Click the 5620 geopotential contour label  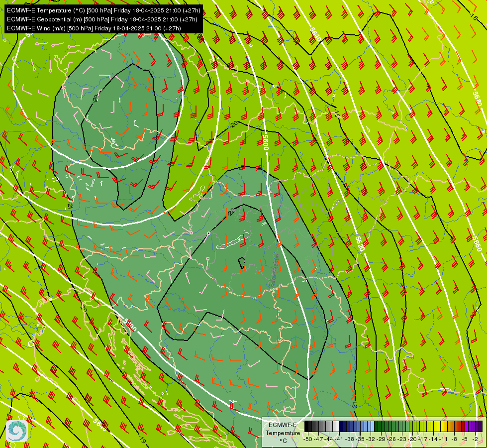359,243
